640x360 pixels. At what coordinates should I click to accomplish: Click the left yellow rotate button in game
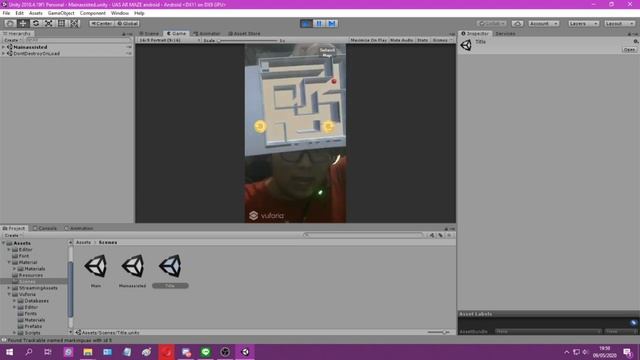260,127
